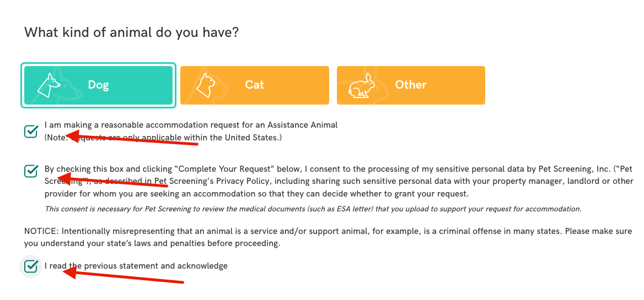Toggle the sensitive personal data consent checkbox
The height and width of the screenshot is (300, 644).
pyautogui.click(x=31, y=171)
